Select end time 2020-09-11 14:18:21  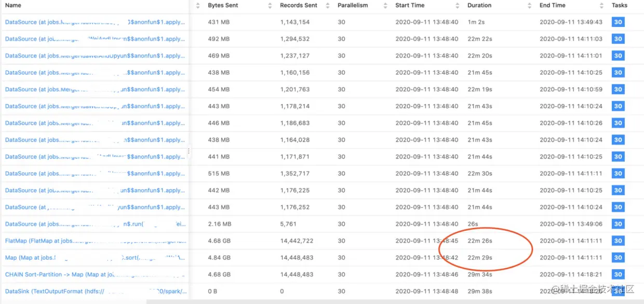[571, 274]
